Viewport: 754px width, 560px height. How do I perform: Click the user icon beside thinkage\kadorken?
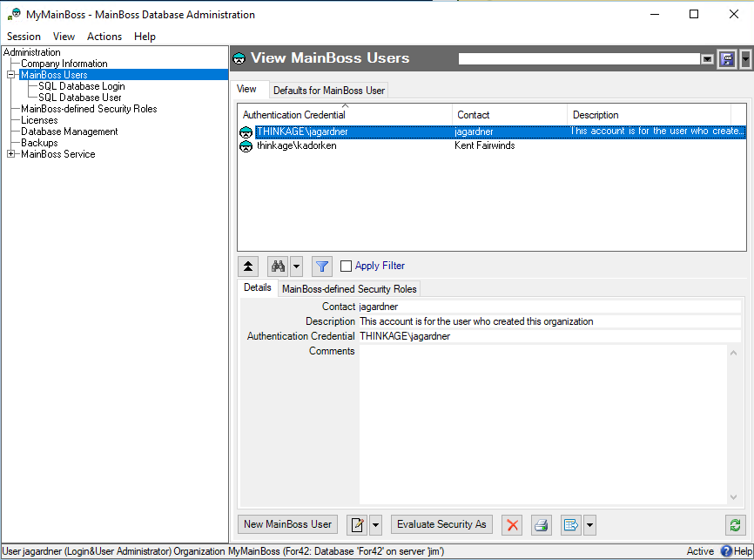(246, 145)
